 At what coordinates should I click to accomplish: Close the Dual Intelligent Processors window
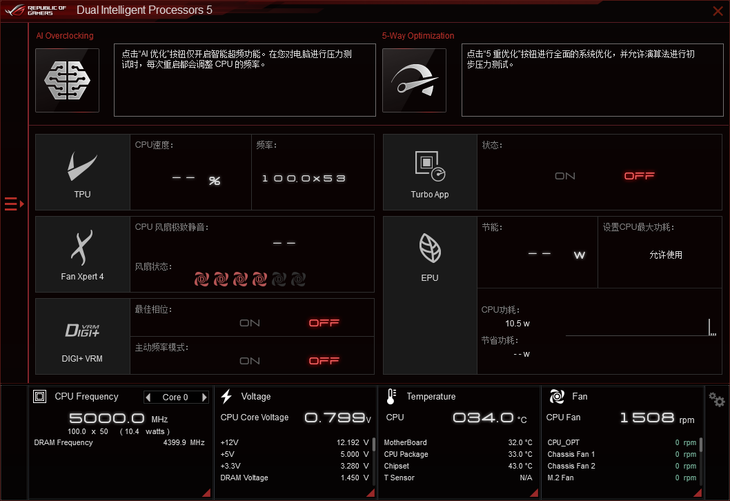tap(716, 12)
